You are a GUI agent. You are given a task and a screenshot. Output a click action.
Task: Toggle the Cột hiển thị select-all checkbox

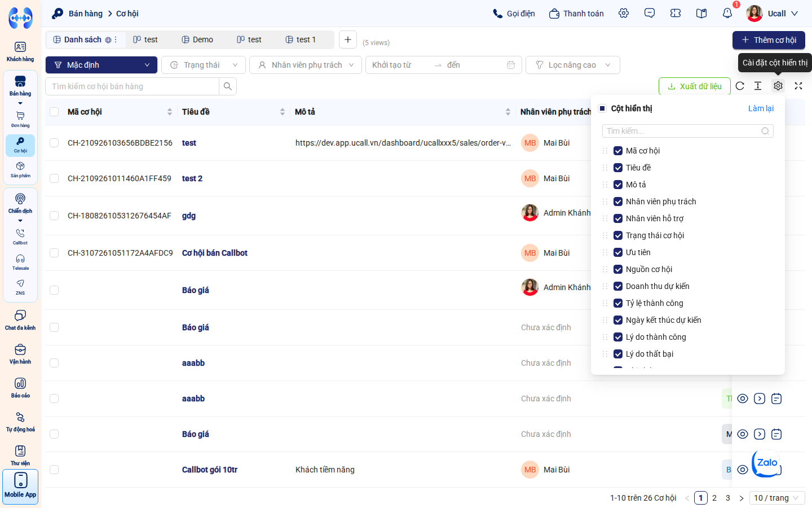602,108
